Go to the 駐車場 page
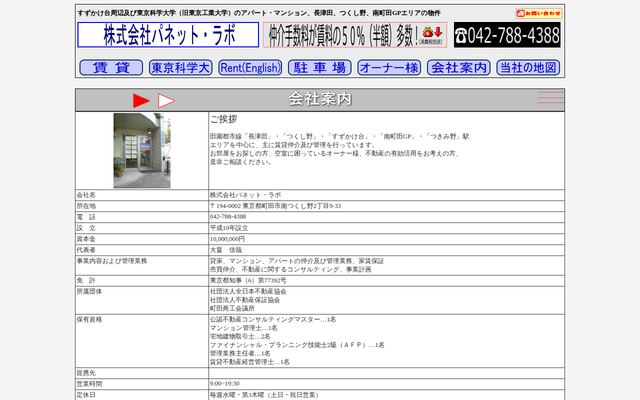This screenshot has width=640, height=400. [320, 67]
